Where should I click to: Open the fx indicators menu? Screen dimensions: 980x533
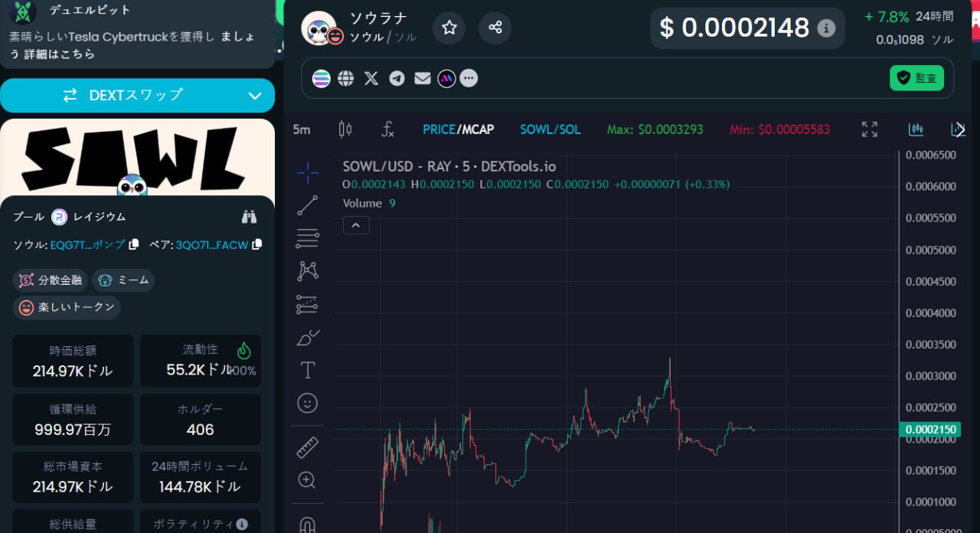388,129
